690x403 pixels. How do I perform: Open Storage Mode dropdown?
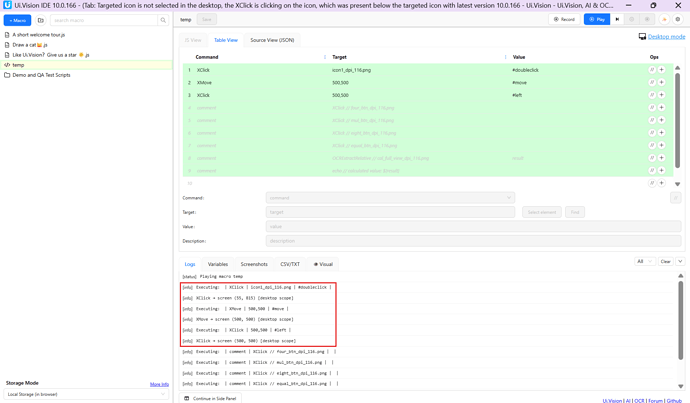[x=86, y=394]
